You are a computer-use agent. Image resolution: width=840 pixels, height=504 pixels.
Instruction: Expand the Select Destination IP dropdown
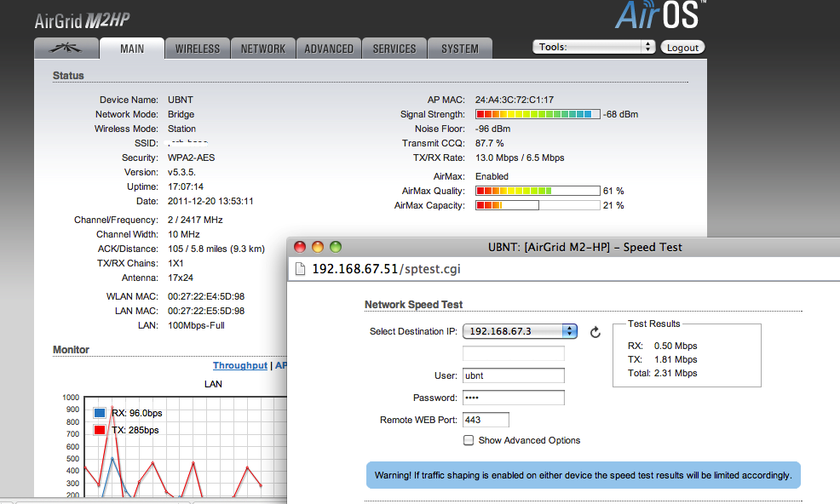[x=520, y=331]
